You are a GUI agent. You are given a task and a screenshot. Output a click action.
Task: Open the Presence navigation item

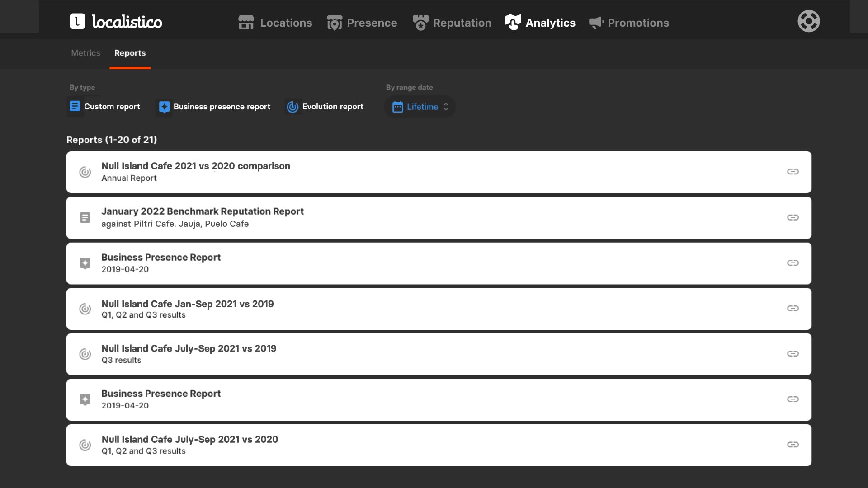362,23
